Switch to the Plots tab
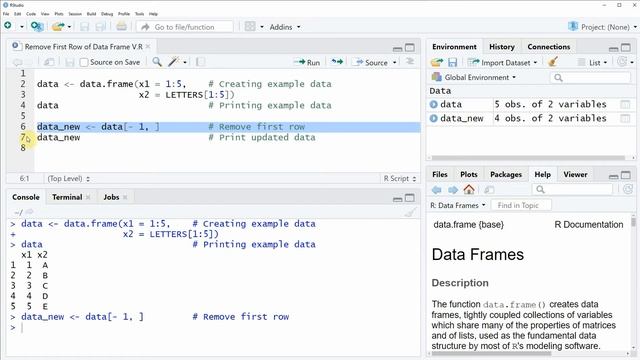This screenshot has height=360, width=640. point(469,174)
